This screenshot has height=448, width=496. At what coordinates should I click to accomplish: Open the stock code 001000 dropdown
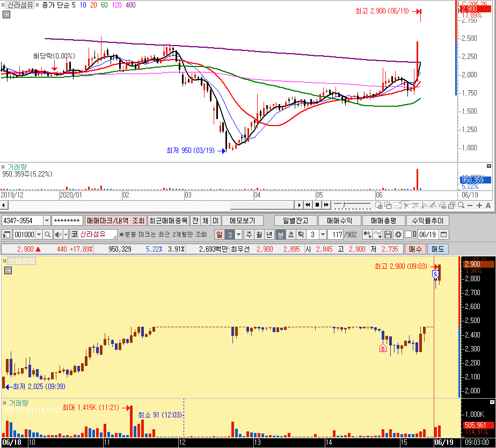[x=39, y=234]
